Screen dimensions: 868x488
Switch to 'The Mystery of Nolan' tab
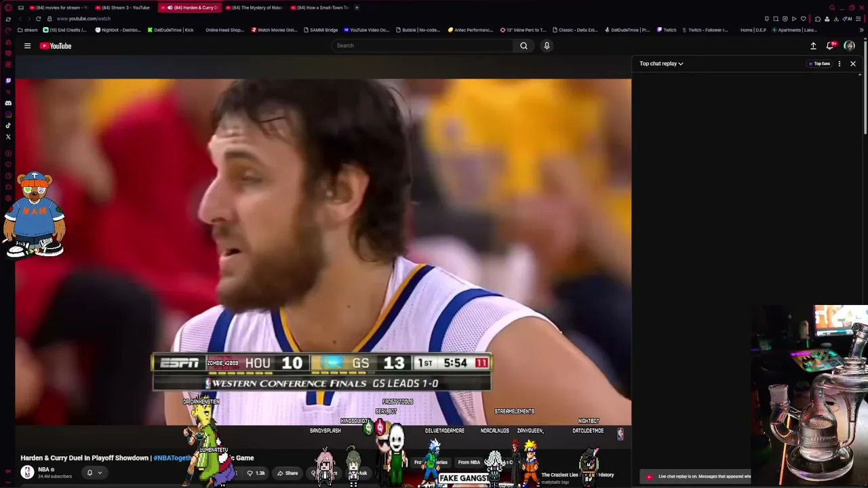coord(255,7)
